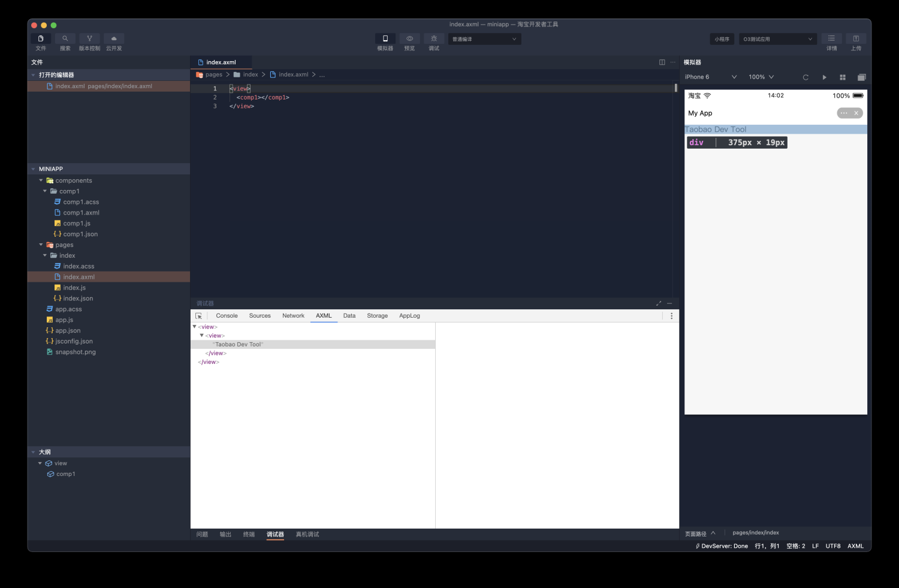Click the simulator grid layout icon
Screen dimensions: 899x588
tap(843, 77)
